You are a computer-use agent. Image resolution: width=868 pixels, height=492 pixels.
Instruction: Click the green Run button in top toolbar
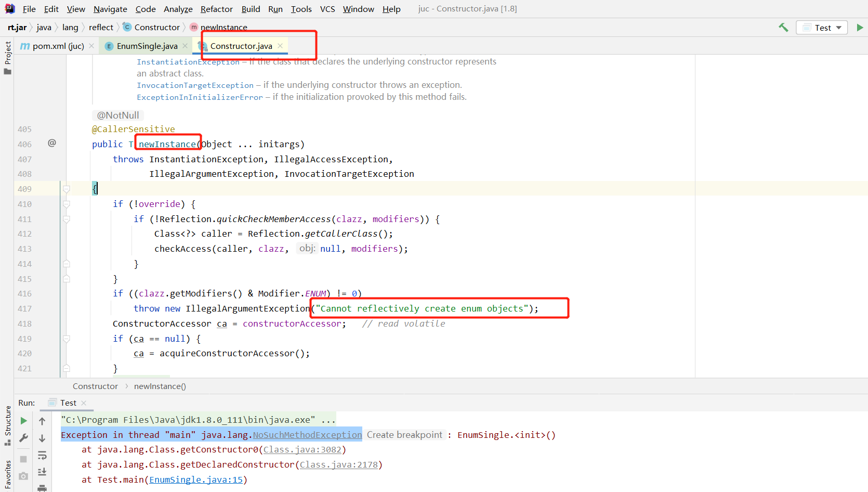coord(860,28)
